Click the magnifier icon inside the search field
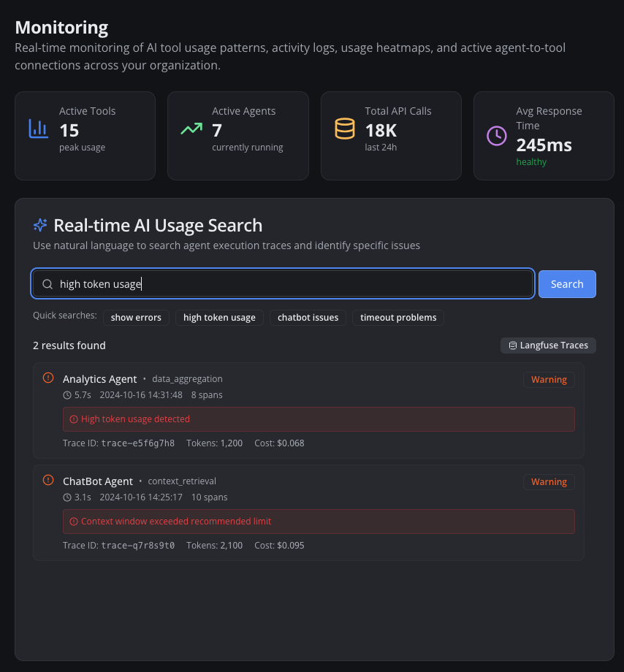624x672 pixels. point(47,283)
